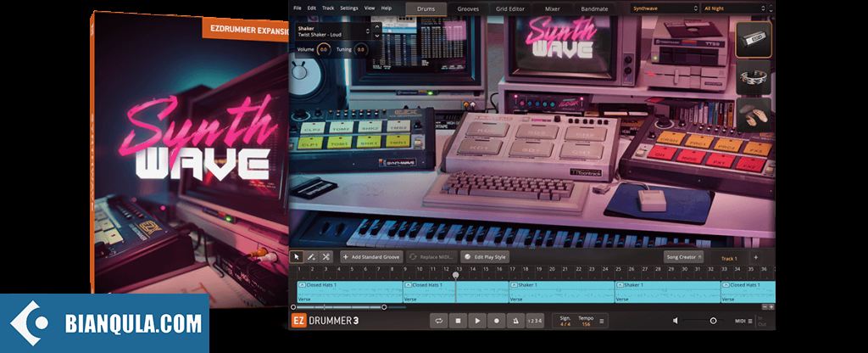This screenshot has width=868, height=353.
Task: Adjust the Volume knob
Action: tap(323, 50)
